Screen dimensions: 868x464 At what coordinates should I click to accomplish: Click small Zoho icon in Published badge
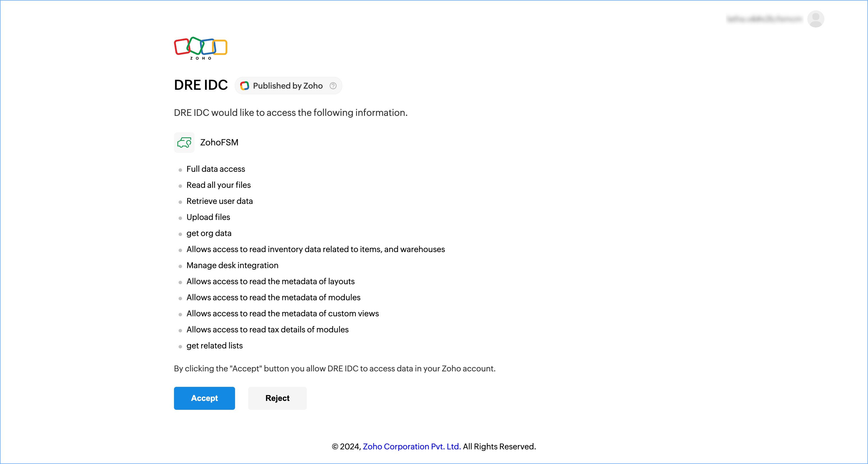pos(245,86)
